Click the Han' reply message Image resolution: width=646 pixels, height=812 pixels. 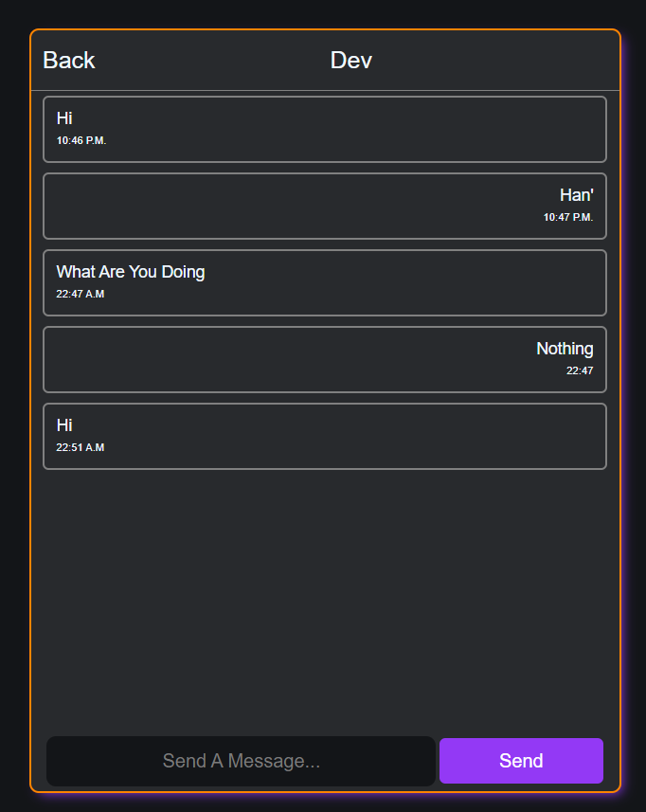(x=325, y=206)
